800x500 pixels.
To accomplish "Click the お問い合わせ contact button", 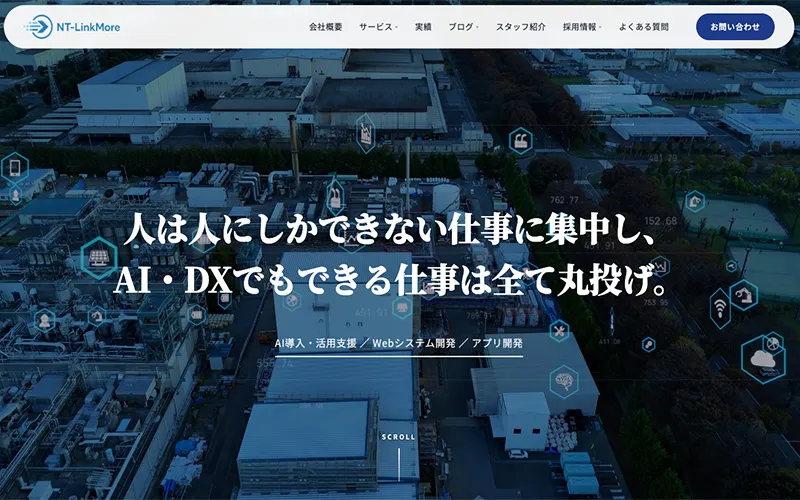I will click(735, 27).
